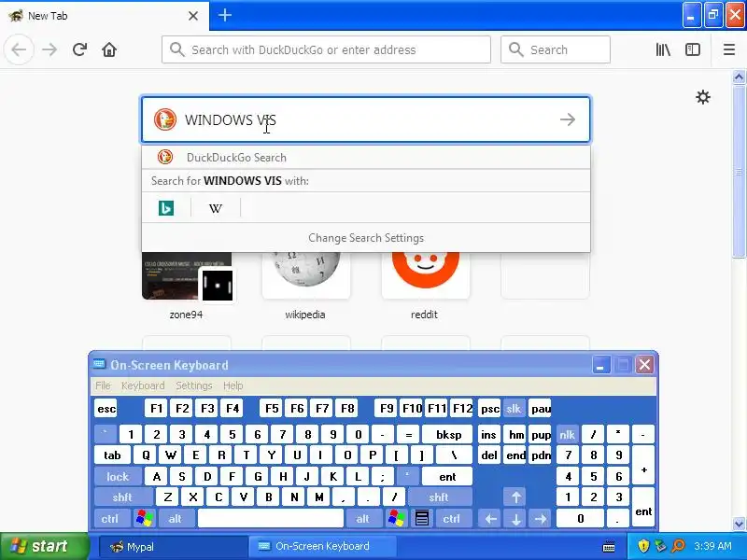Click the del key
747x560 pixels.
coord(489,455)
